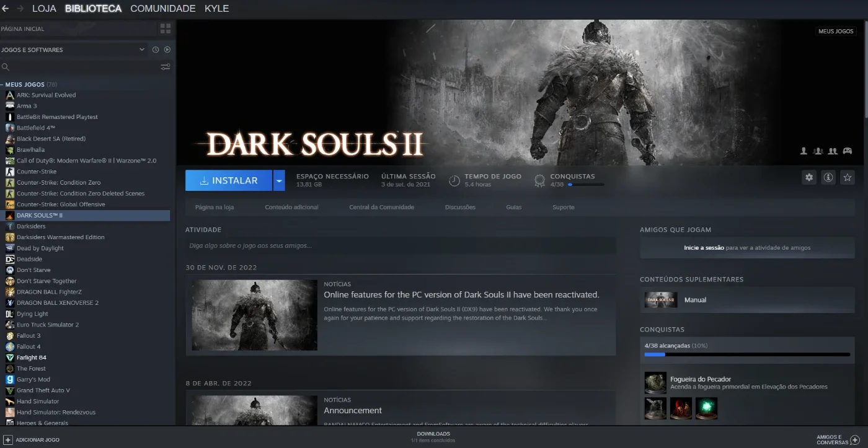The width and height of the screenshot is (868, 448).
Task: Open Downloads status at bottom
Action: [x=433, y=437]
